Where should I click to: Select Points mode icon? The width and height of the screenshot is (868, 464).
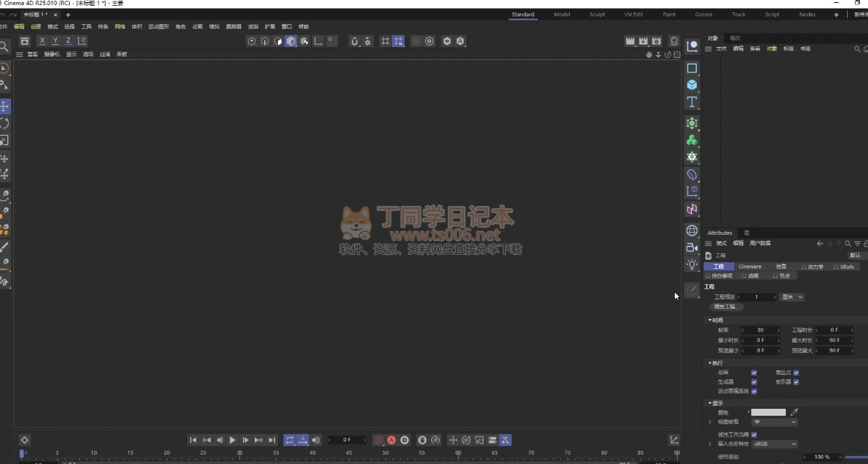252,41
